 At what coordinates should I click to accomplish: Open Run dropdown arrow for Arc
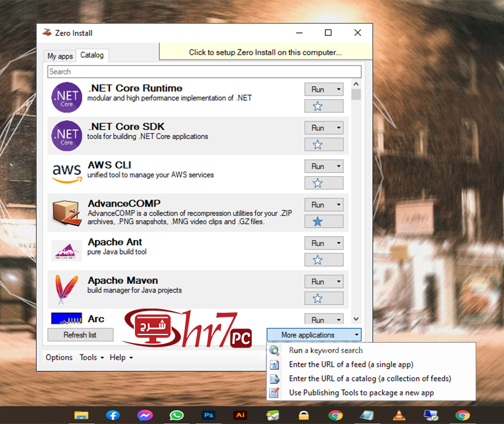coord(338,320)
